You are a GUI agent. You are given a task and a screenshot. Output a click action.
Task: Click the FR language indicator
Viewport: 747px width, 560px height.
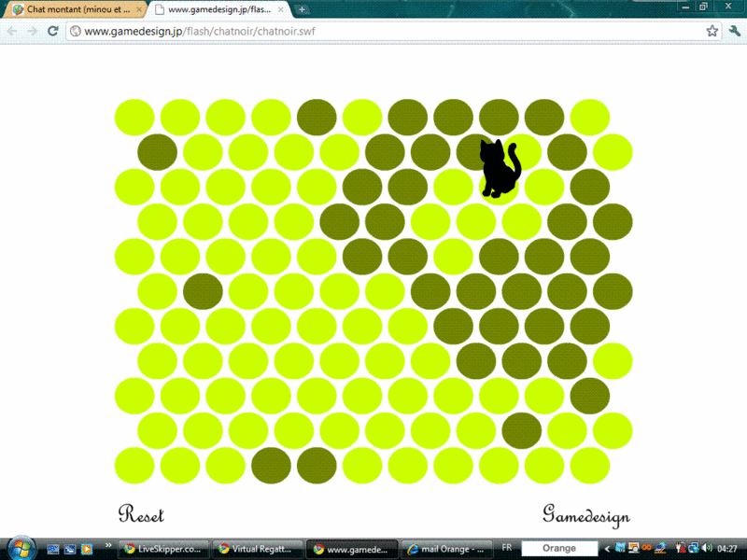(x=506, y=548)
